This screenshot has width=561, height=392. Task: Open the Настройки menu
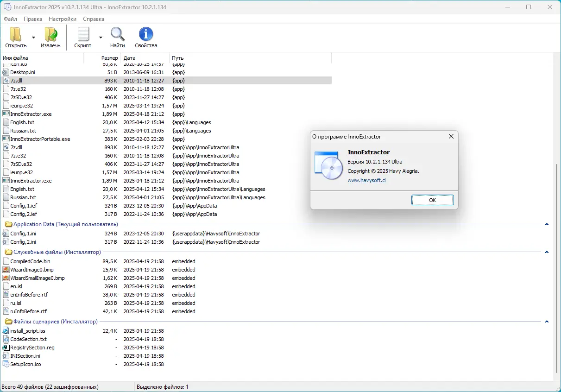[x=62, y=19]
